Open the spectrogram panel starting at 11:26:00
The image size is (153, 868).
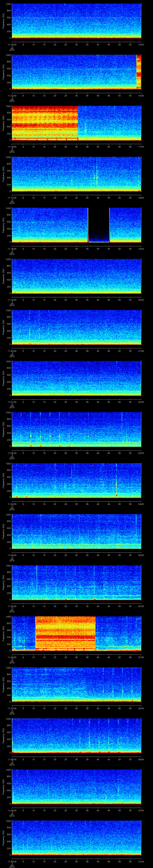click(x=76, y=633)
